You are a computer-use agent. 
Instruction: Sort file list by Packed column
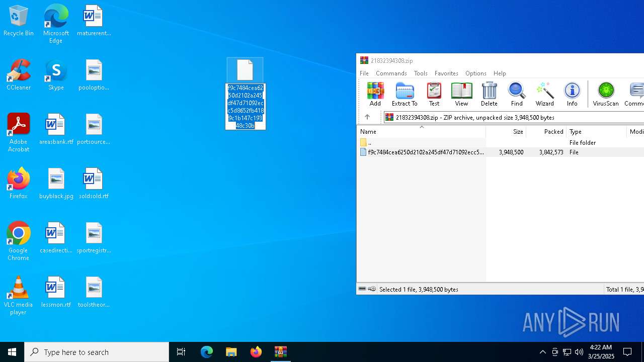point(546,132)
